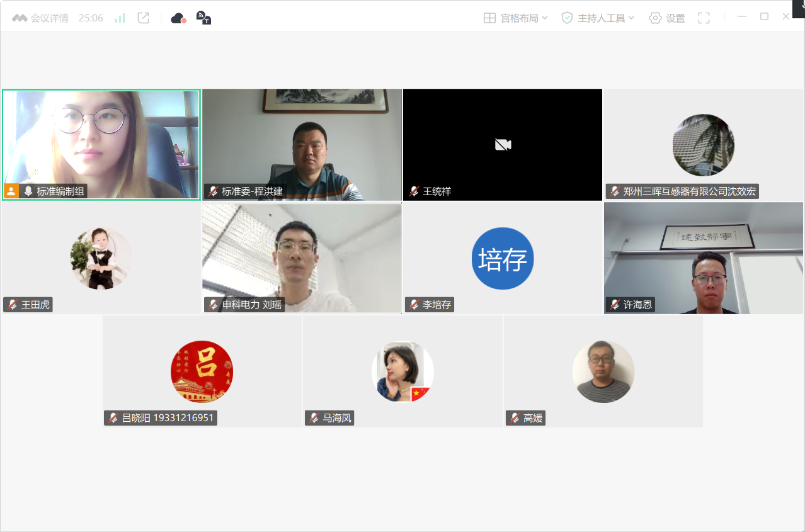Click the camera-off icon in 王统祥's tile
Image resolution: width=805 pixels, height=532 pixels.
[x=503, y=145]
